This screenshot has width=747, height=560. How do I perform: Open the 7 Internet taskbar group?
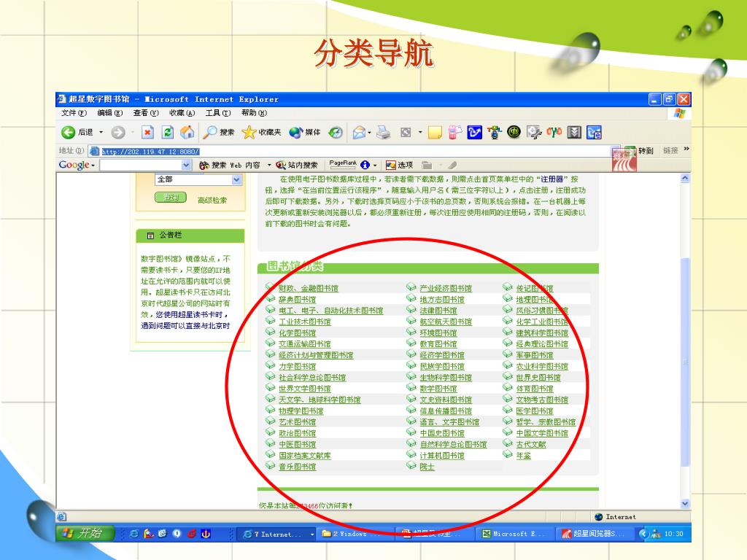point(278,534)
